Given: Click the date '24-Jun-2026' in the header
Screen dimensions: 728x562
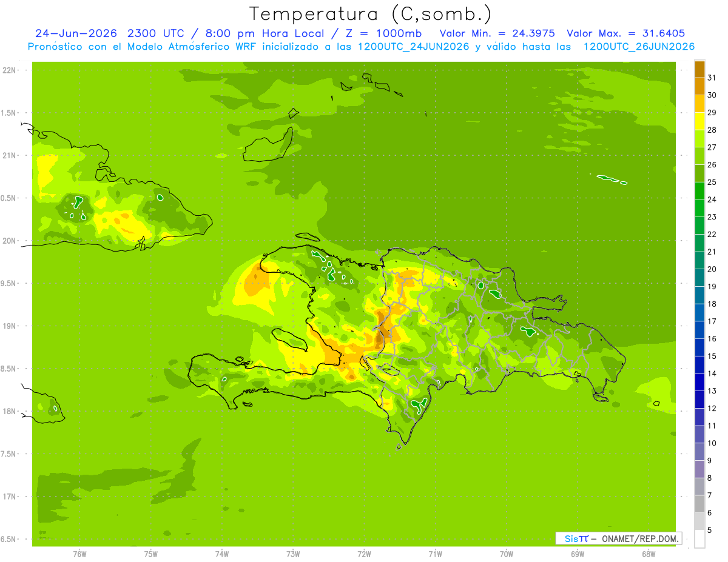Looking at the screenshot, I should pos(76,33).
